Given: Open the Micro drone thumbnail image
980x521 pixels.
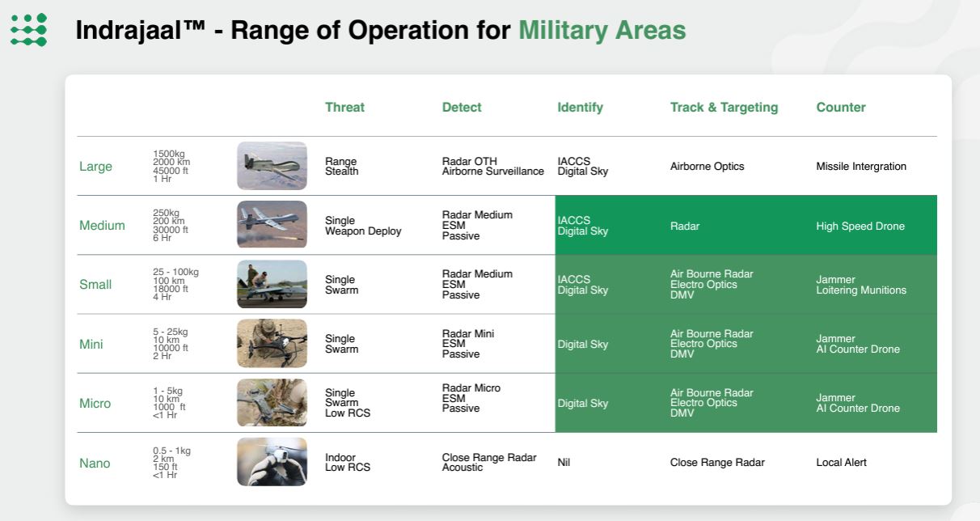Looking at the screenshot, I should 272,402.
